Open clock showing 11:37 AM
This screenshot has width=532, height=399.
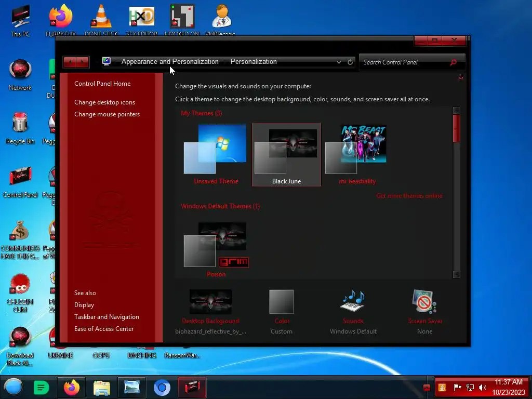click(508, 387)
